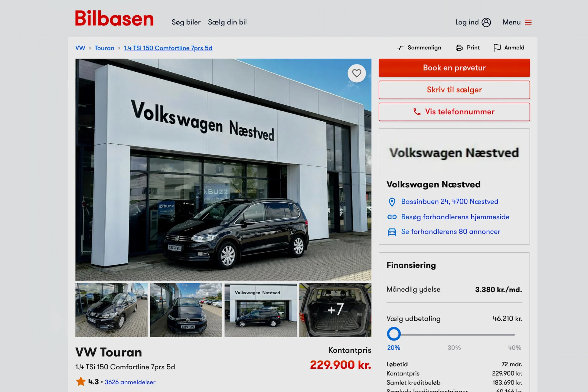Screen dimensions: 588x392
Task: Click the Skriv til sælger button
Action: coord(454,90)
